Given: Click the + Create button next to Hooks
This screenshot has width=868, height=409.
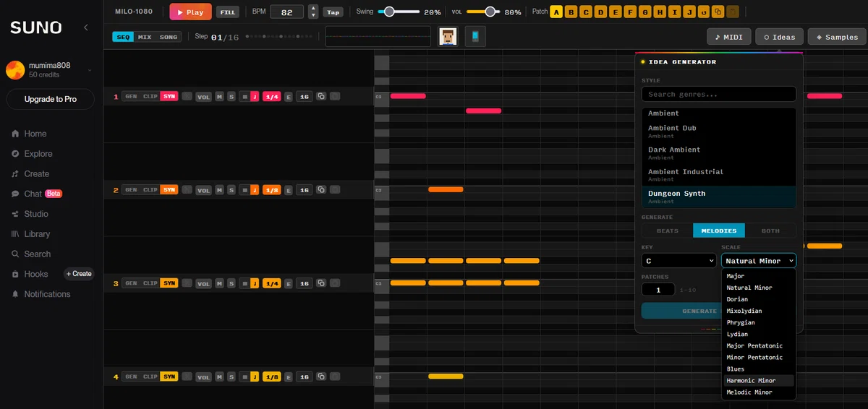Looking at the screenshot, I should point(79,274).
